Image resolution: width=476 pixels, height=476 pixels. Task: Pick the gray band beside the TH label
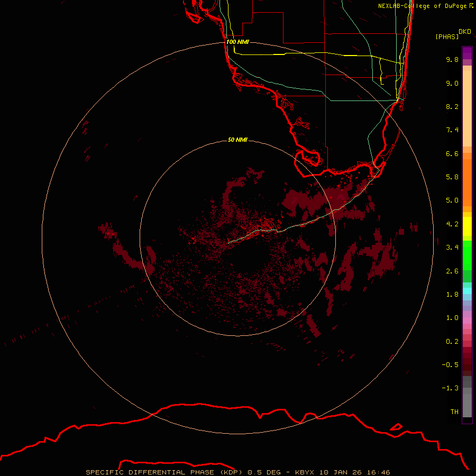tap(467, 407)
